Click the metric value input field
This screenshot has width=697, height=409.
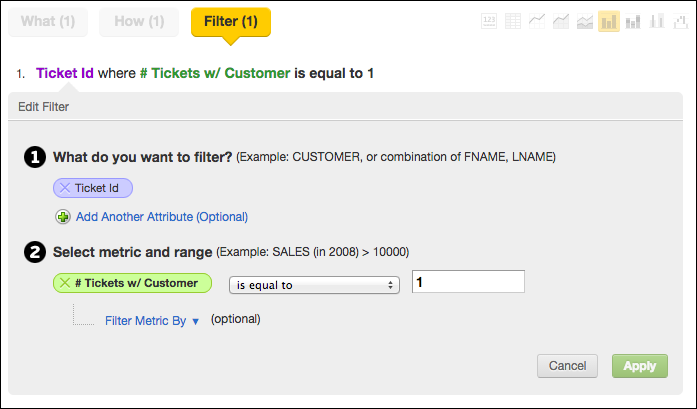(x=468, y=283)
